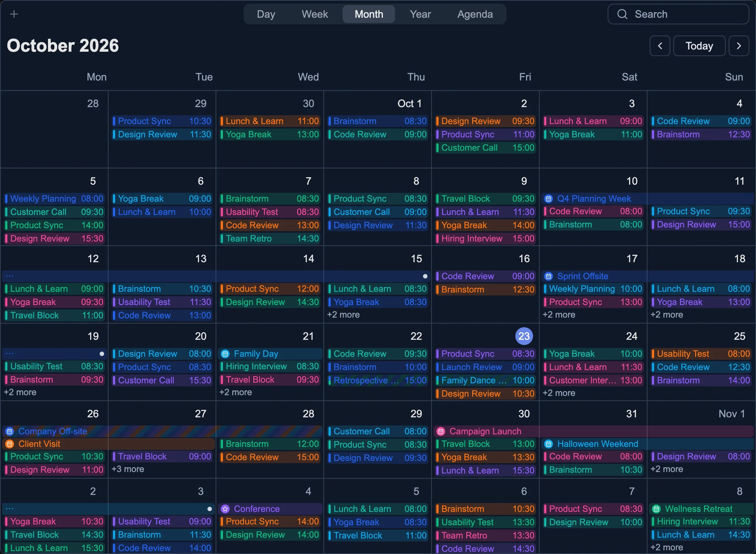Open Product Sync event on November 7

593,509
